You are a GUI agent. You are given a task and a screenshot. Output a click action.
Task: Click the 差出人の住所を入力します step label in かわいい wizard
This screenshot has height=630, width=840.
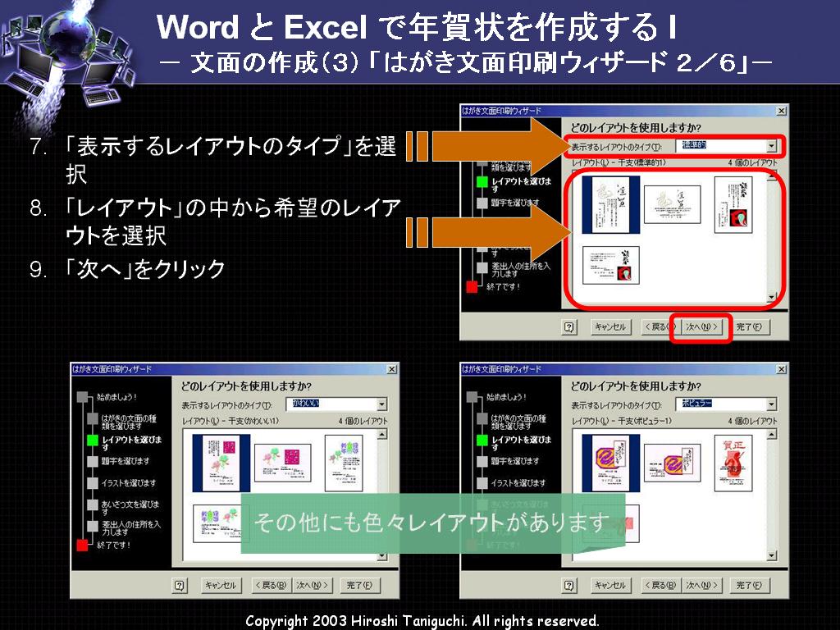coord(131,528)
